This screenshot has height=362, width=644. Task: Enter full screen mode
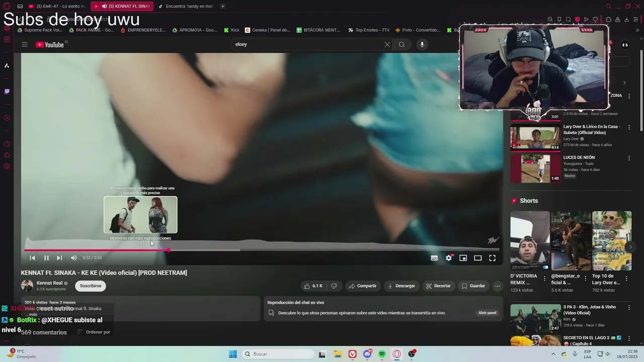493,258
